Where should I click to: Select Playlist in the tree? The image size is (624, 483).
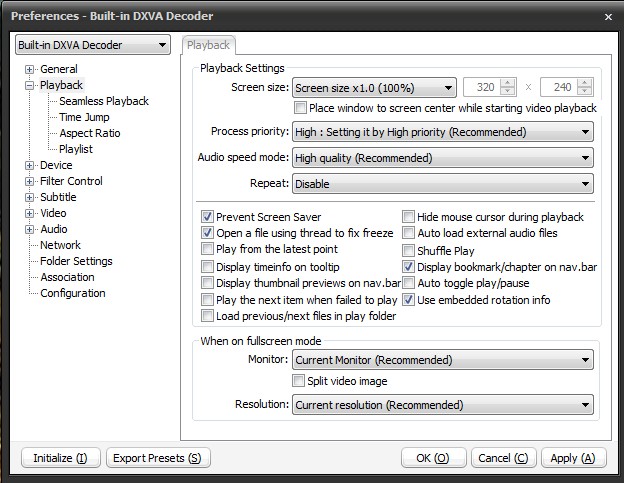pos(76,149)
